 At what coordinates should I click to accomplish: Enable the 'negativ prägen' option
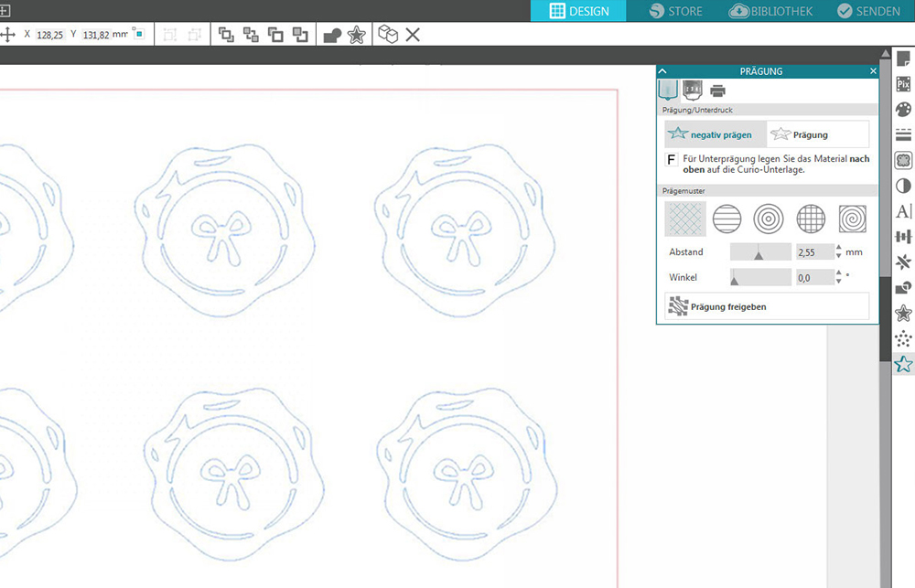tap(715, 134)
